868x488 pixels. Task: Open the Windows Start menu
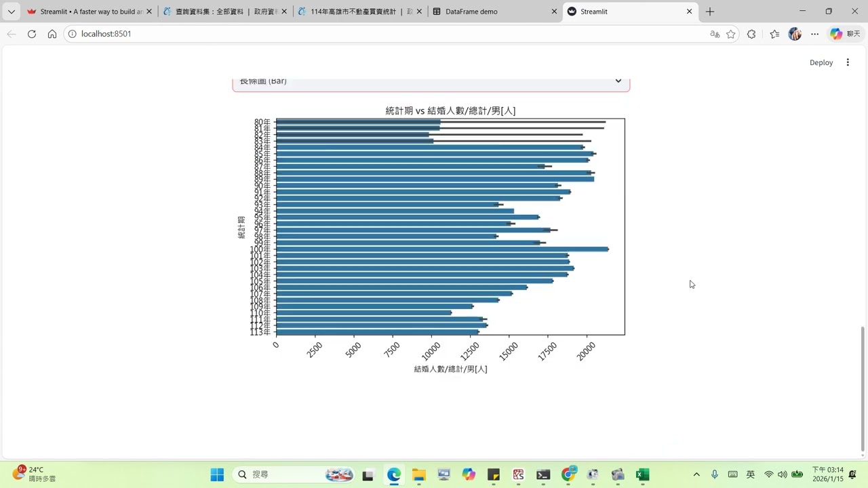(217, 474)
